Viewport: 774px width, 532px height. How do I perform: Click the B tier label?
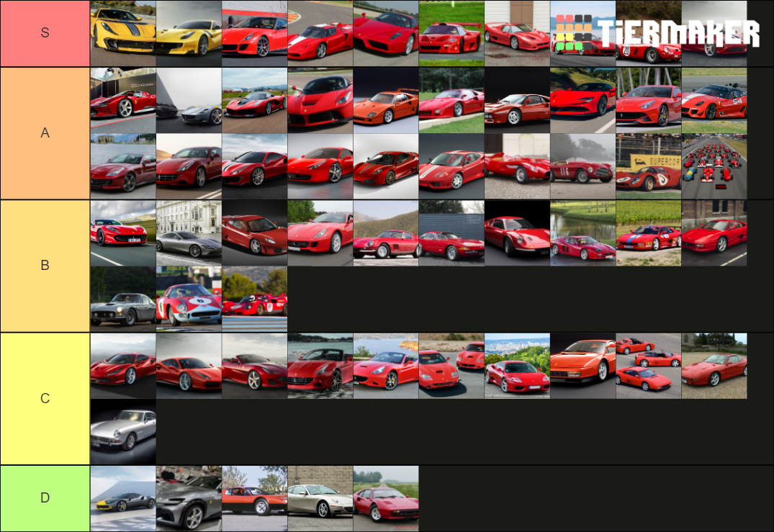(x=45, y=265)
